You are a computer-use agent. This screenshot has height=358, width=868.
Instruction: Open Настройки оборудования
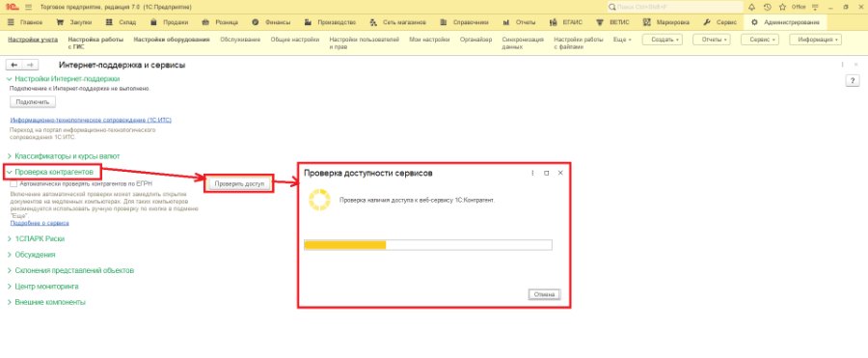click(x=172, y=40)
